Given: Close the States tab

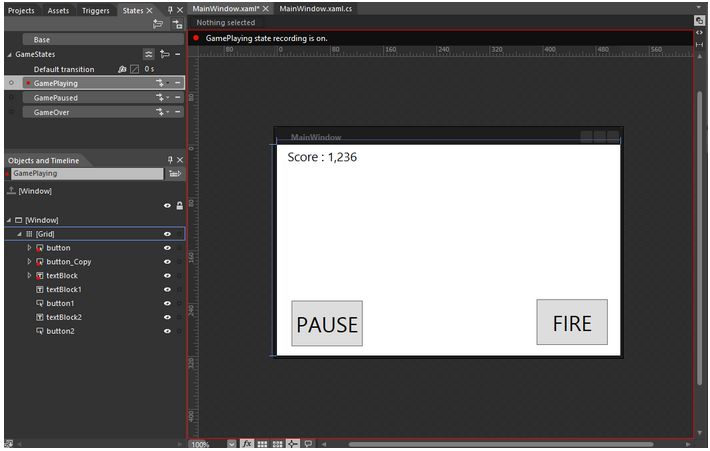Looking at the screenshot, I should pyautogui.click(x=149, y=10).
